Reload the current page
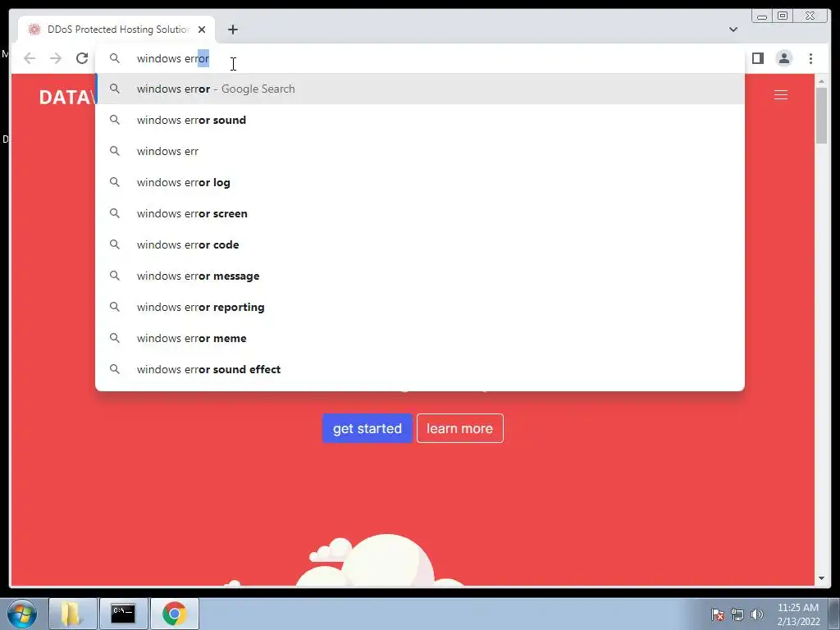Screen dimensions: 840x630 82,58
